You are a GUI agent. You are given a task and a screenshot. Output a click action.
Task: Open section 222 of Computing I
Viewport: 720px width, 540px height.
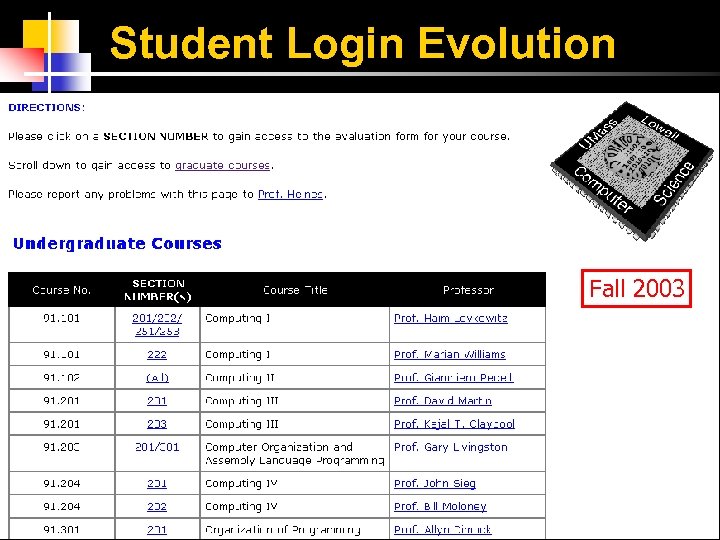(157, 354)
